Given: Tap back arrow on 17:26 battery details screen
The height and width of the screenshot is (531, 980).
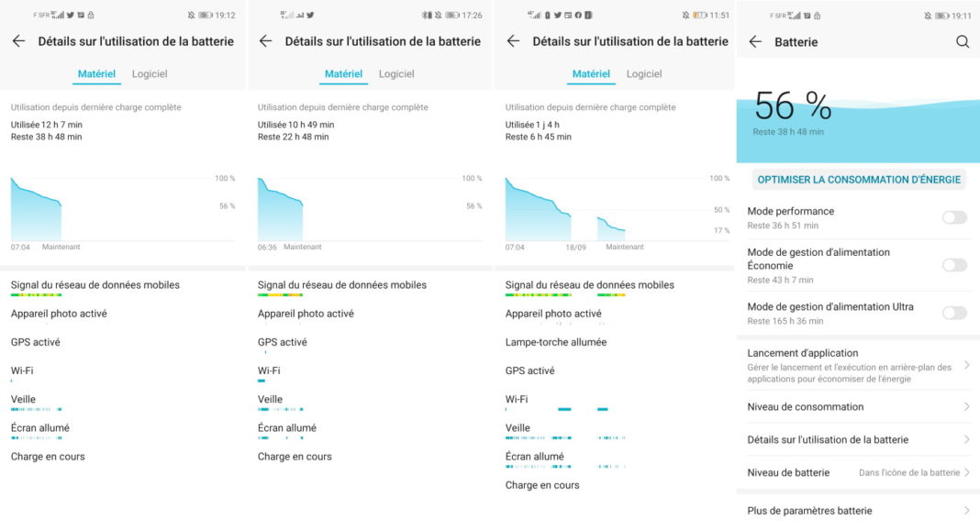Looking at the screenshot, I should (x=265, y=41).
